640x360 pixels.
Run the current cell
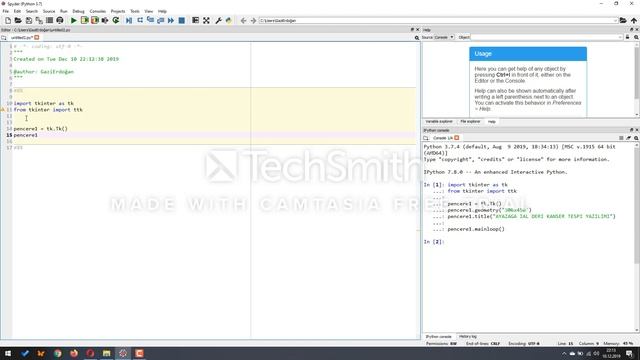pyautogui.click(x=84, y=20)
